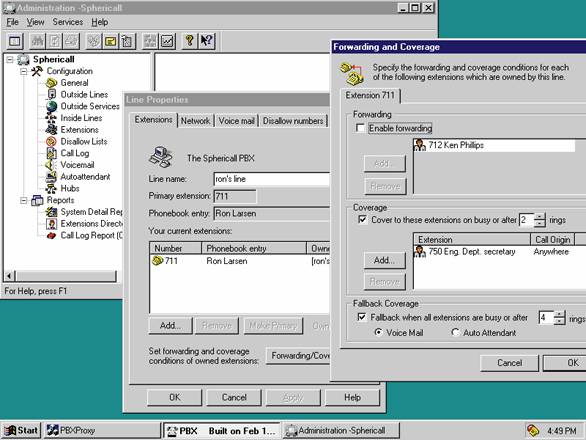Toggle Cover to these extensions checkbox
This screenshot has width=586, height=440.
(x=362, y=219)
